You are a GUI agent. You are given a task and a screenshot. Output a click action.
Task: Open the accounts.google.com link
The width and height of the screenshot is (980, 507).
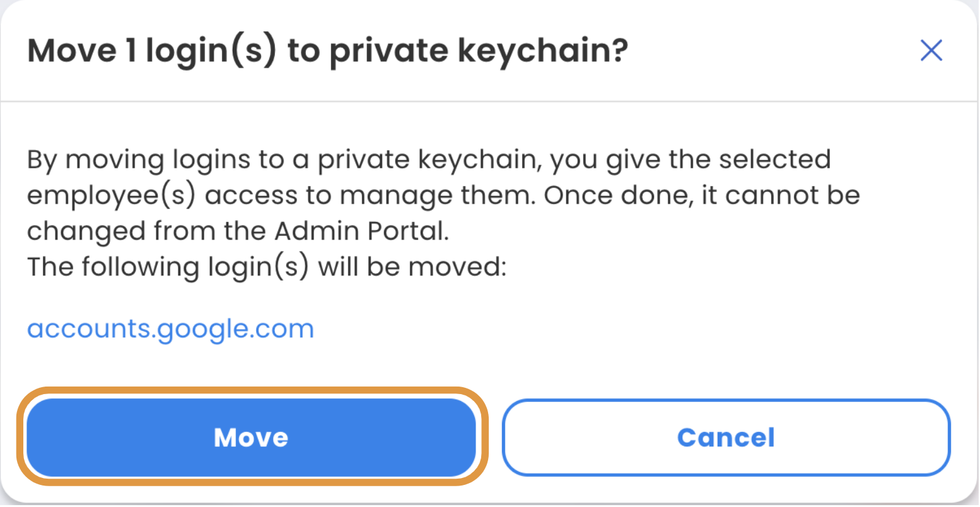[x=170, y=329]
